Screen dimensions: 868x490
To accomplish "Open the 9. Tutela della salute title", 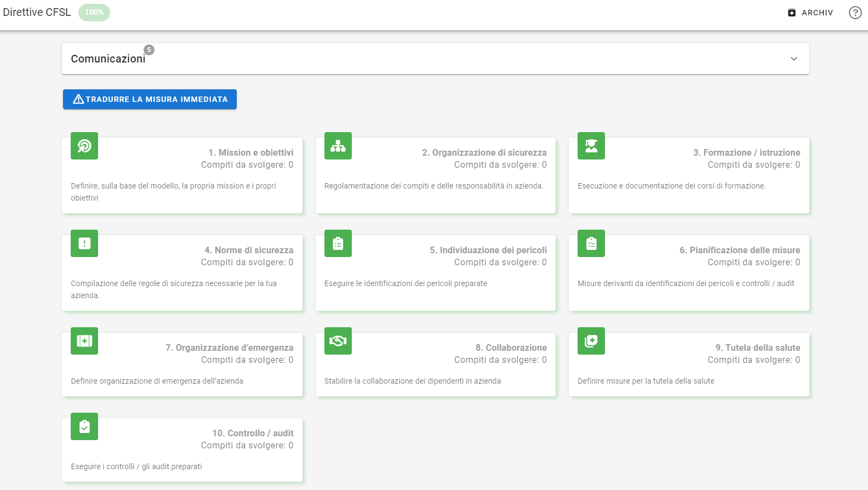I will click(x=758, y=347).
